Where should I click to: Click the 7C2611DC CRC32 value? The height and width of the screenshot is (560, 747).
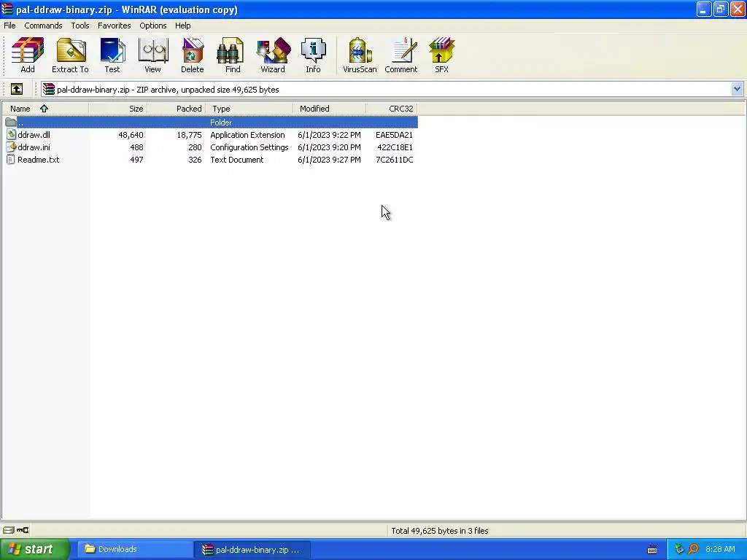[395, 160]
